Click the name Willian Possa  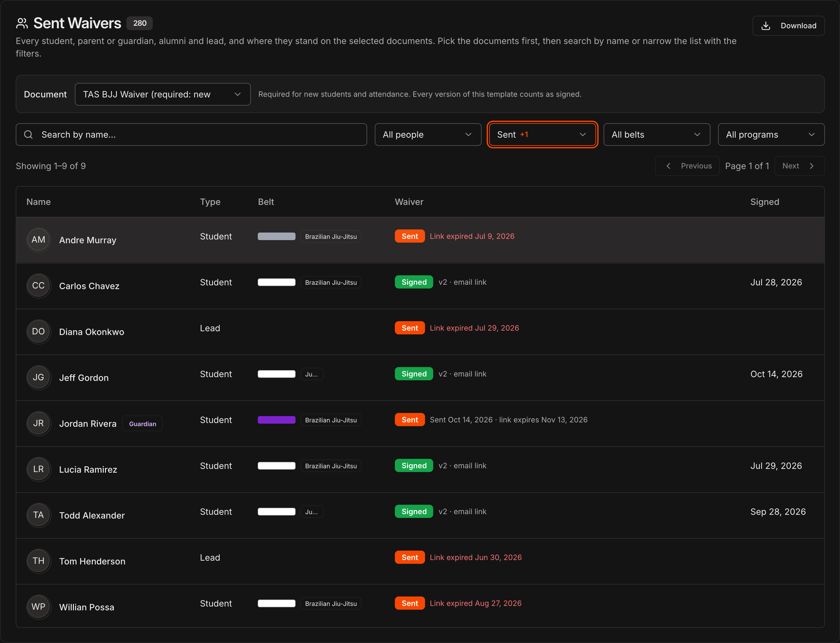pos(86,607)
